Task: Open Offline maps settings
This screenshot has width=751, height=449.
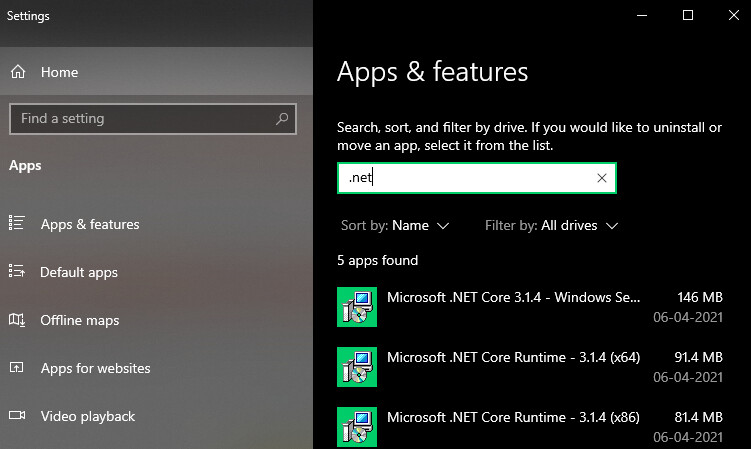Action: [x=156, y=320]
